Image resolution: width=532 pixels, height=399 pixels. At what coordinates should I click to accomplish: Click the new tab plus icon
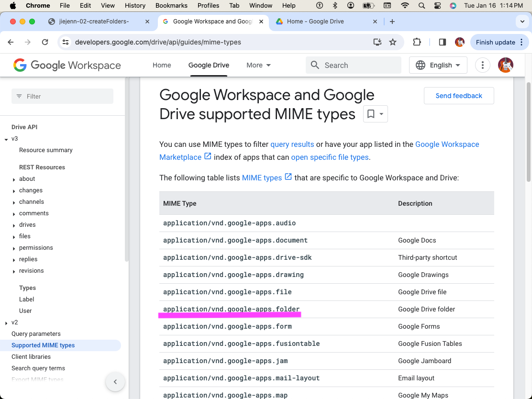[x=392, y=22]
